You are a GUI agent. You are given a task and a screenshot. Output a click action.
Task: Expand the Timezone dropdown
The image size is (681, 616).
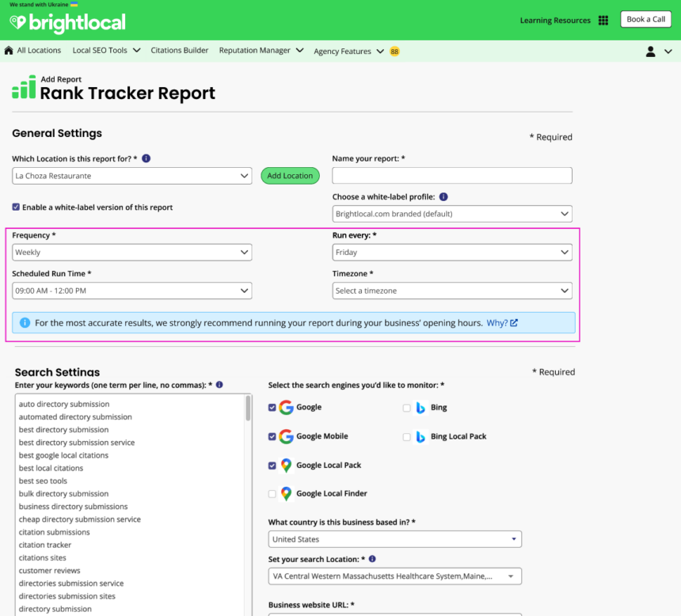click(x=451, y=291)
